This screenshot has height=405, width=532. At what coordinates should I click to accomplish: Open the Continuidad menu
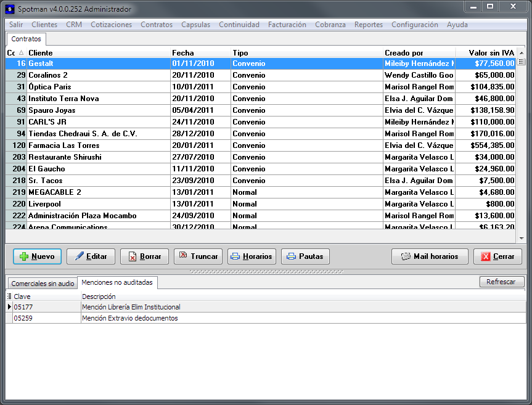[x=239, y=25]
